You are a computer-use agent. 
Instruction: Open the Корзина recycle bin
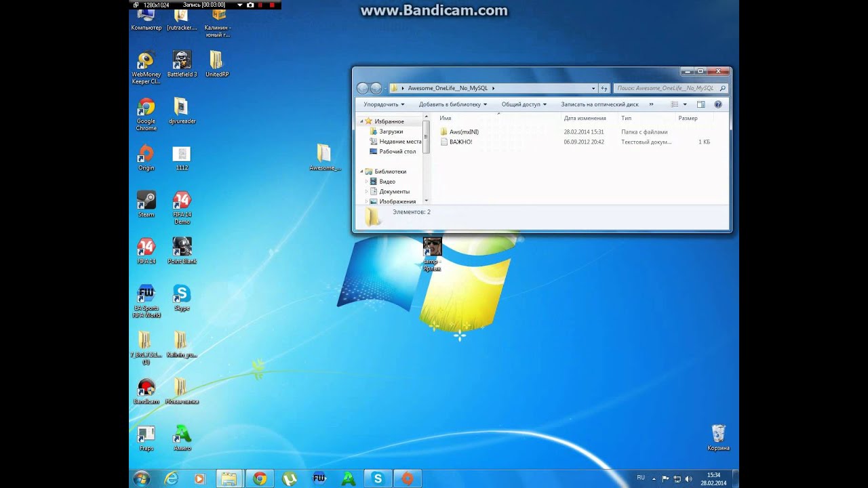[x=719, y=439]
